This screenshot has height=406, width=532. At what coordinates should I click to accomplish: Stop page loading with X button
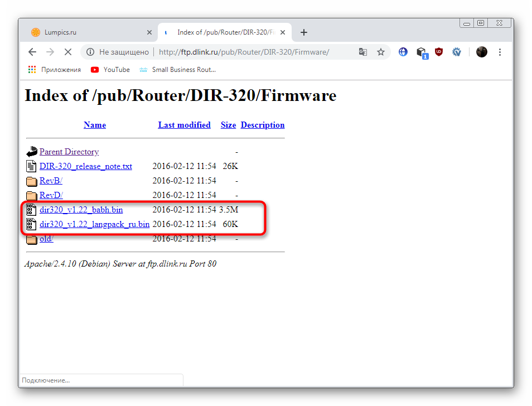(67, 52)
